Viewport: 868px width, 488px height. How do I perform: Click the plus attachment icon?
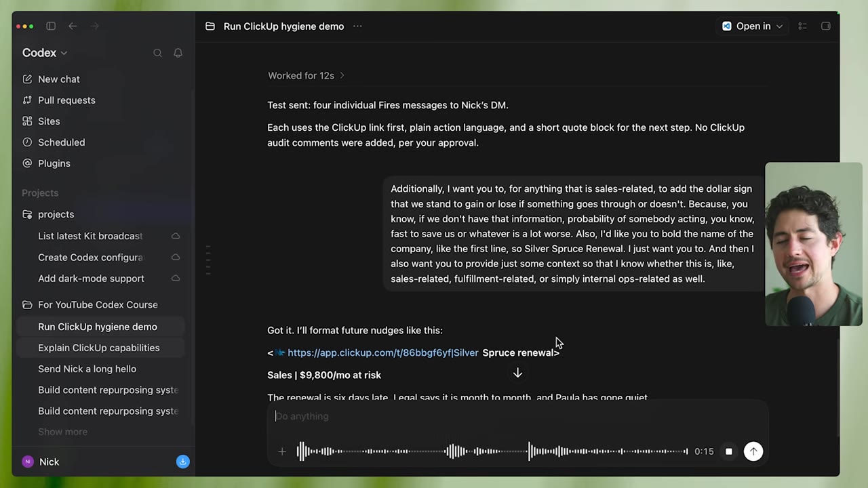click(282, 451)
